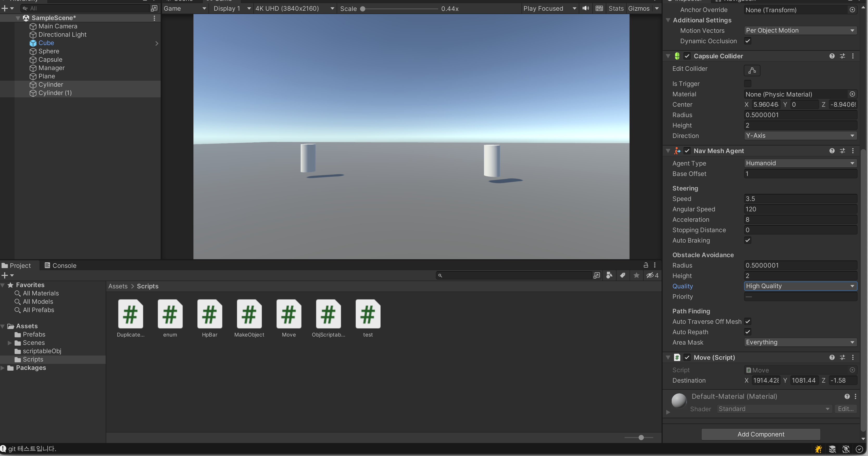This screenshot has width=868, height=456.
Task: Click the Edit Collider icon button
Action: [752, 70]
